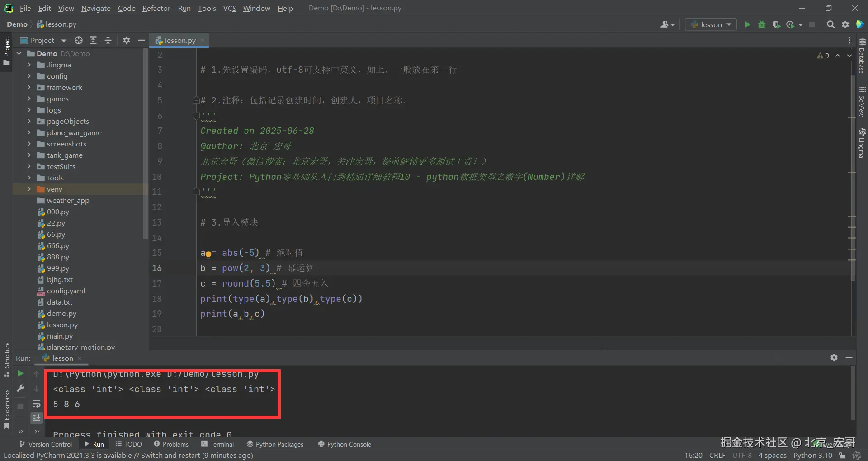Open Run panel wrench settings
Image resolution: width=868 pixels, height=461 pixels.
pyautogui.click(x=20, y=388)
